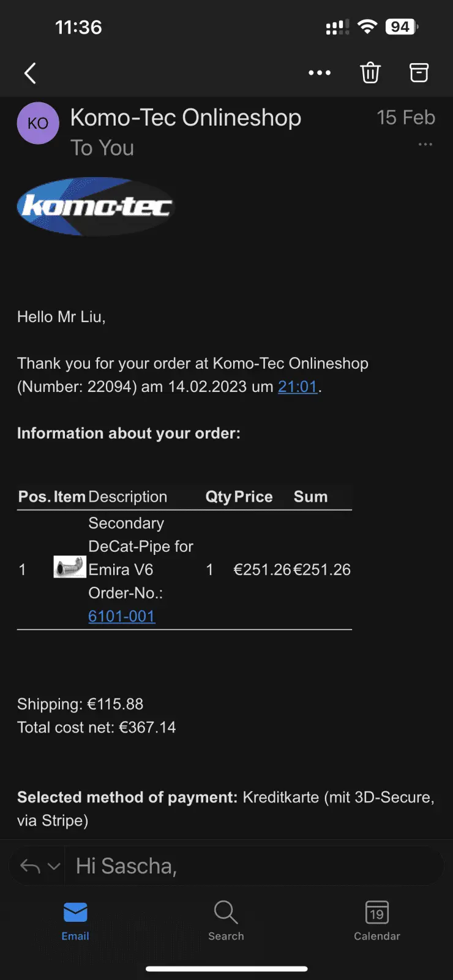Viewport: 453px width, 980px height.
Task: Open the 21:01 time link
Action: [x=298, y=386]
